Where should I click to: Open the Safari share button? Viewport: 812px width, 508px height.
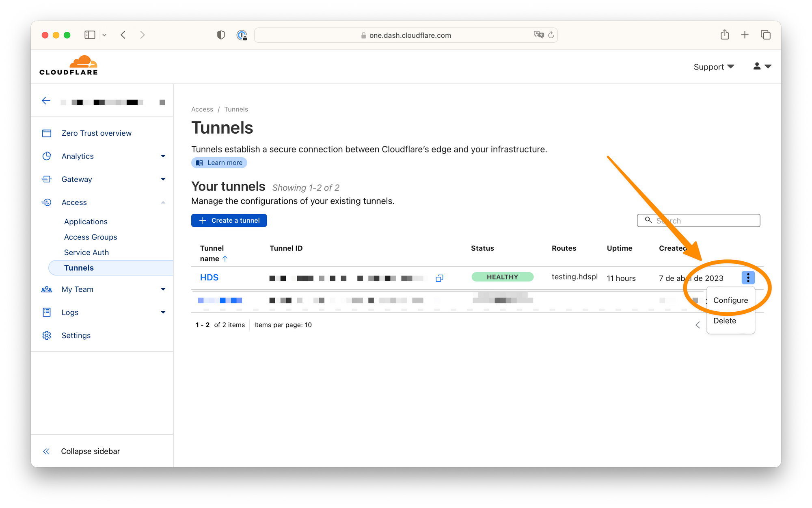pyautogui.click(x=725, y=35)
